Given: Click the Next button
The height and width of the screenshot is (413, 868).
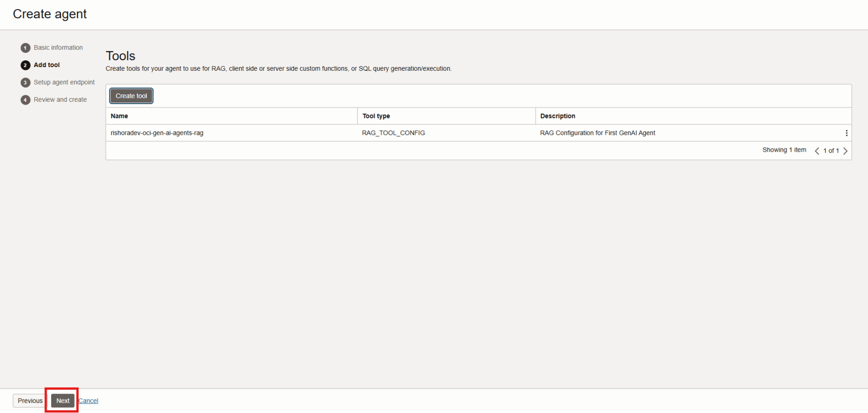Looking at the screenshot, I should (x=63, y=400).
